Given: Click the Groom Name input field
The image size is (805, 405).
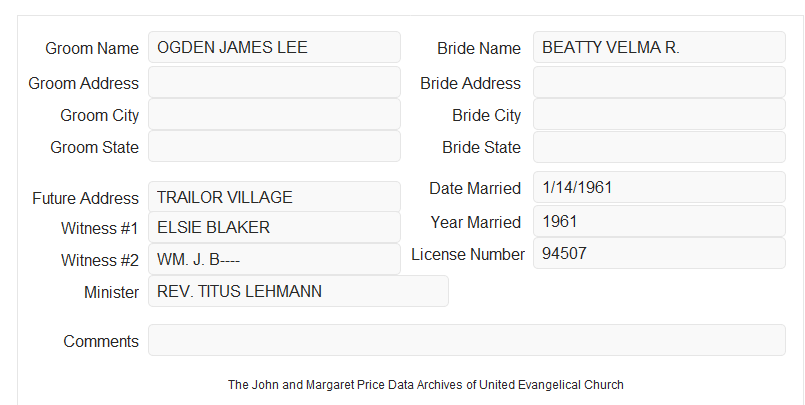Looking at the screenshot, I should (274, 47).
